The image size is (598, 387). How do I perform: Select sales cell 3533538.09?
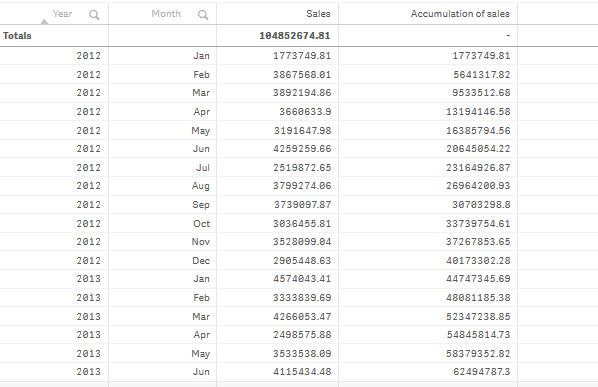(302, 353)
